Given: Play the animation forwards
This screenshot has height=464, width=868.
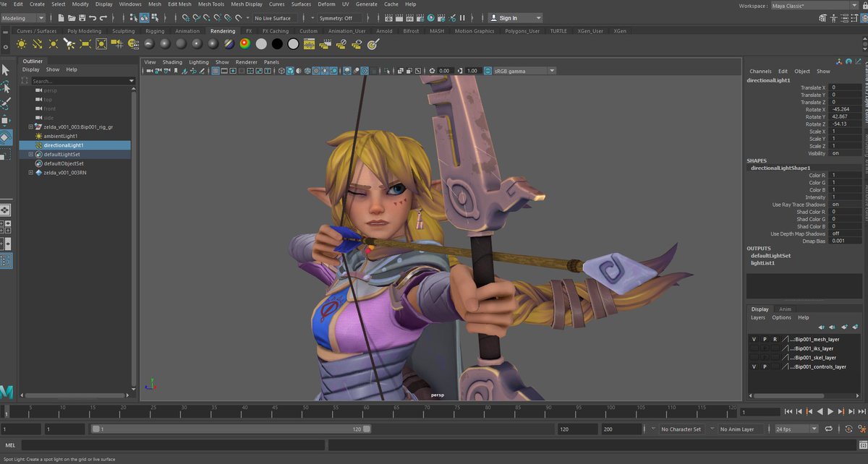Looking at the screenshot, I should click(830, 411).
